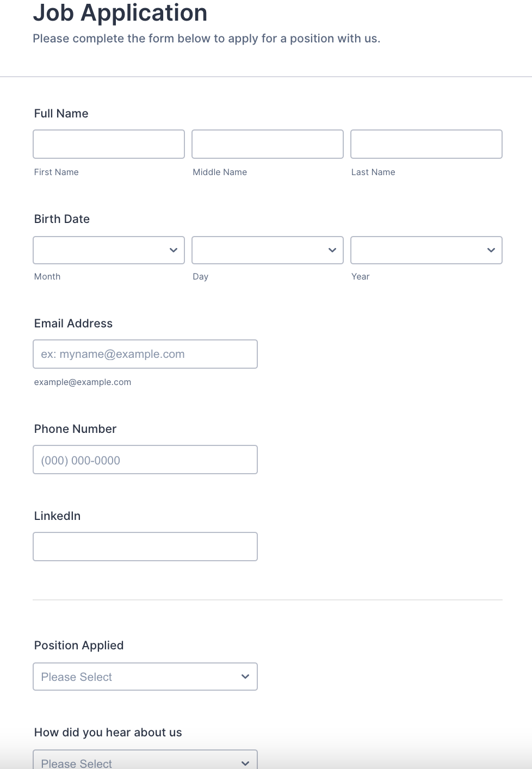532x769 pixels.
Task: Click the 'Phone Number' label text
Action: [x=75, y=429]
